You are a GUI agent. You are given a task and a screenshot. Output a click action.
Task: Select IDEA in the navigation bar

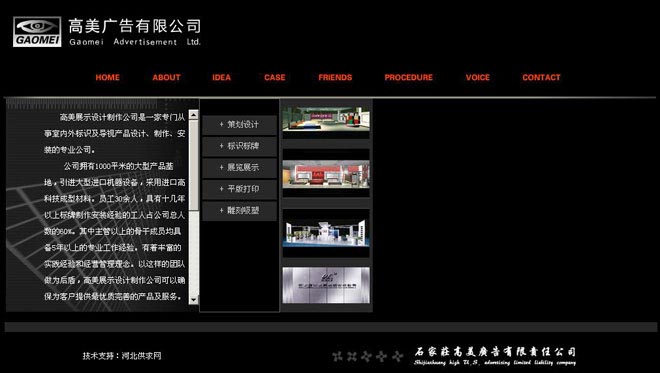tap(221, 77)
